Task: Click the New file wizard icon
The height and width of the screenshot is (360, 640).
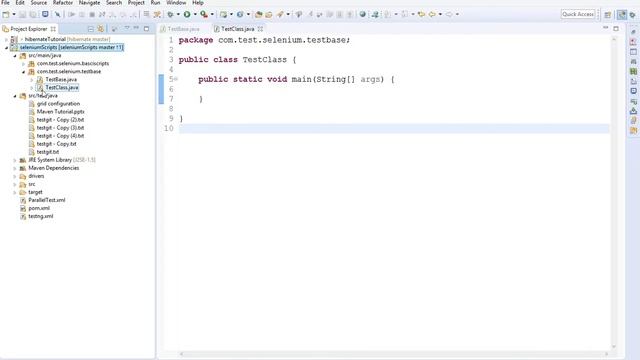Action: click(6, 14)
